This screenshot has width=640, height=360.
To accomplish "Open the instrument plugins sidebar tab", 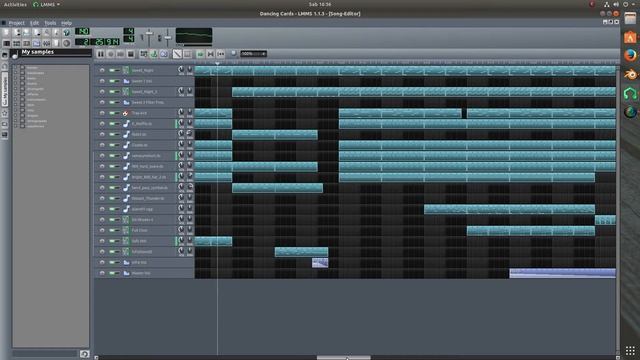I will [5, 55].
